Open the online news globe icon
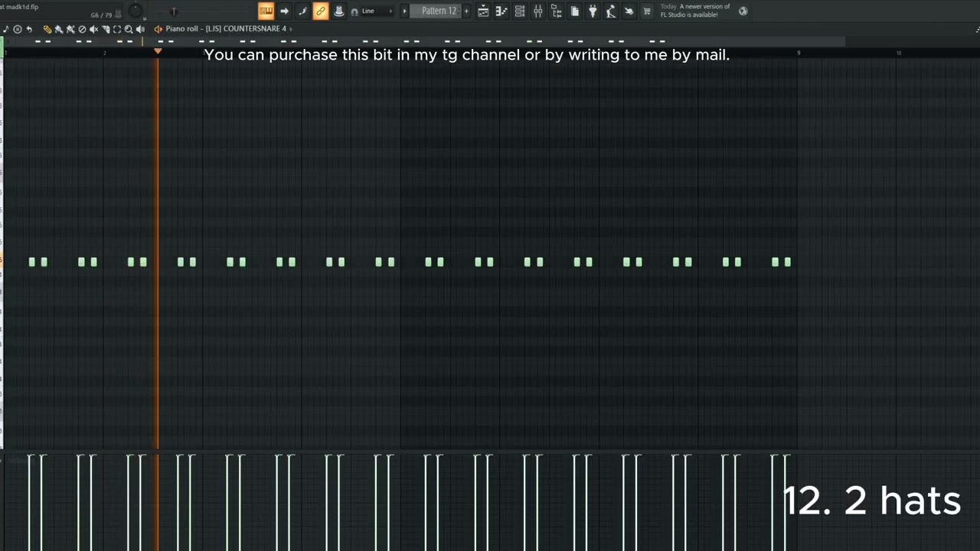The image size is (980, 551). pyautogui.click(x=743, y=11)
